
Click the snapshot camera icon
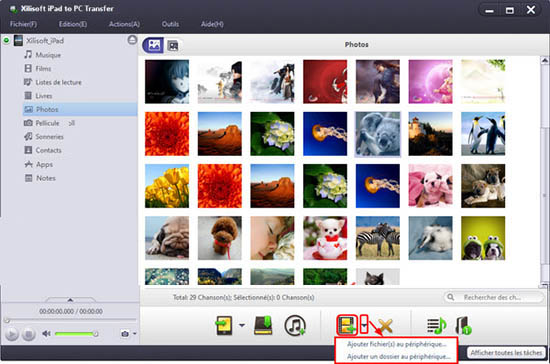(125, 334)
